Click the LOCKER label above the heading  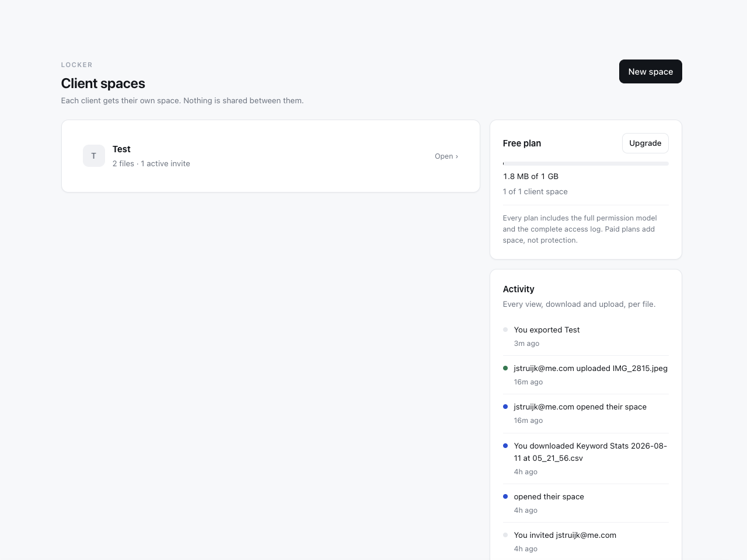click(77, 65)
